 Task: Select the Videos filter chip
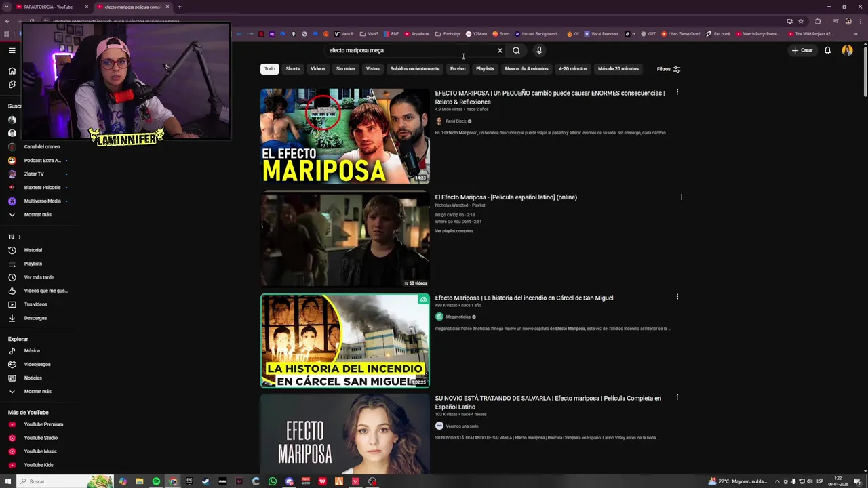click(x=318, y=68)
